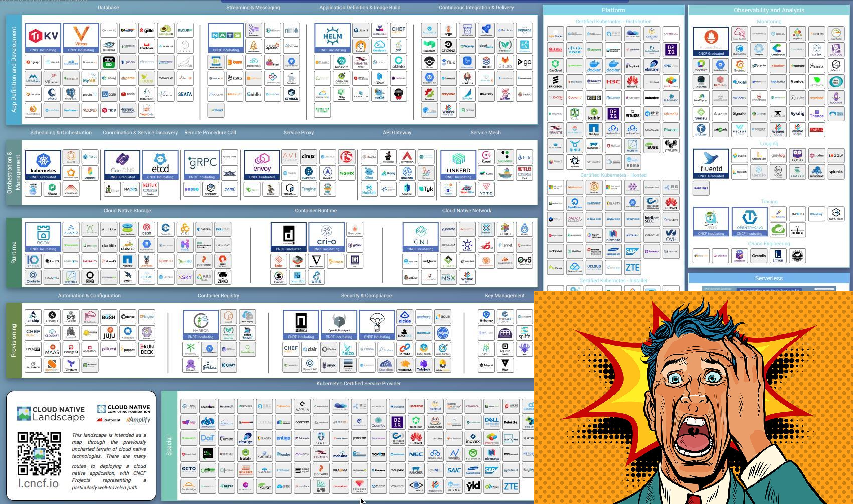Screen dimensions: 853x504
Task: Open the Istio service mesh logo
Action: (524, 157)
